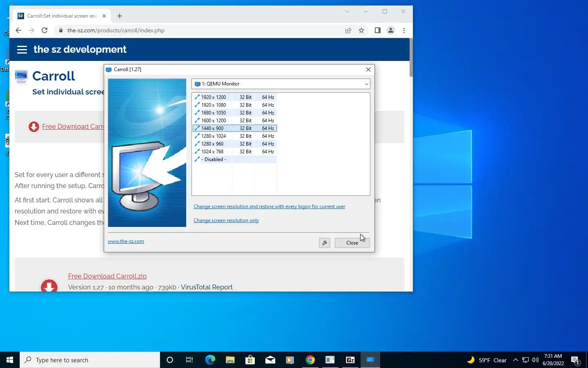Click Change screen resolution and restore with every logon

pos(269,206)
